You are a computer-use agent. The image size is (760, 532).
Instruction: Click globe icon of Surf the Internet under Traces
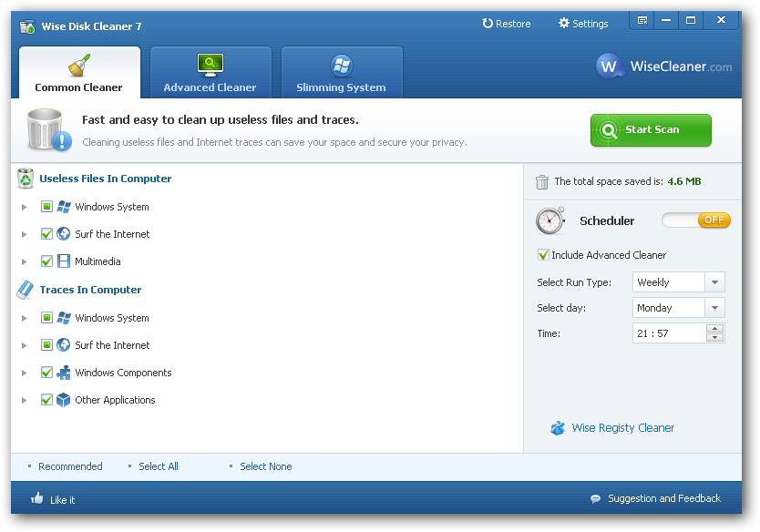click(64, 345)
